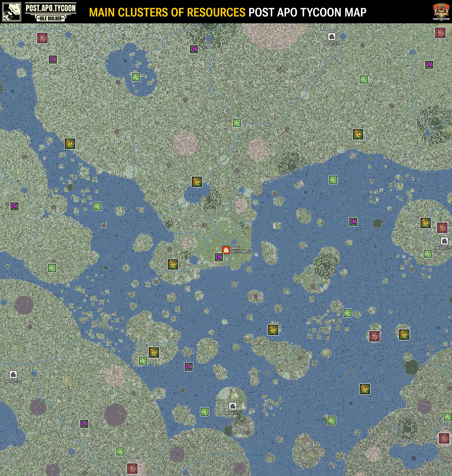Select the MEGA CITY icon in bottom-left region
The image size is (452, 476).
14,375
